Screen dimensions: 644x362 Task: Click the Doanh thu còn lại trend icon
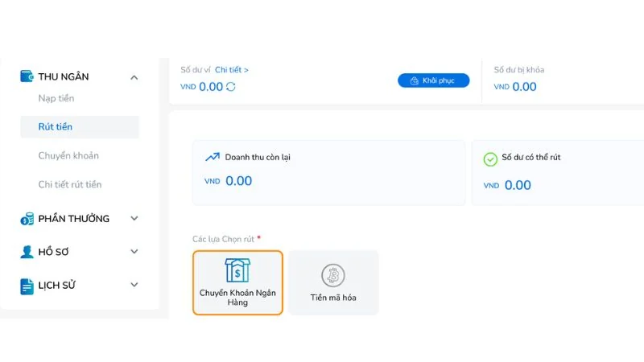pos(213,157)
